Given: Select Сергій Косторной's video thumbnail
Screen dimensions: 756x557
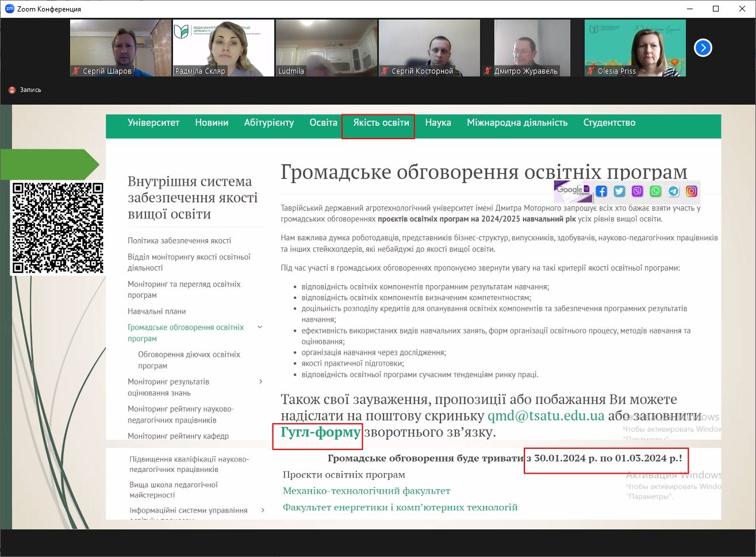Looking at the screenshot, I should [429, 48].
